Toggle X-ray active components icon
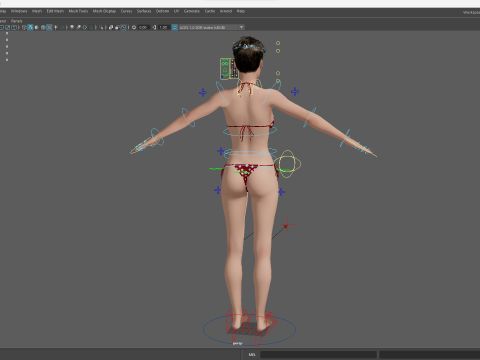Image resolution: width=480 pixels, height=360 pixels. (117, 27)
